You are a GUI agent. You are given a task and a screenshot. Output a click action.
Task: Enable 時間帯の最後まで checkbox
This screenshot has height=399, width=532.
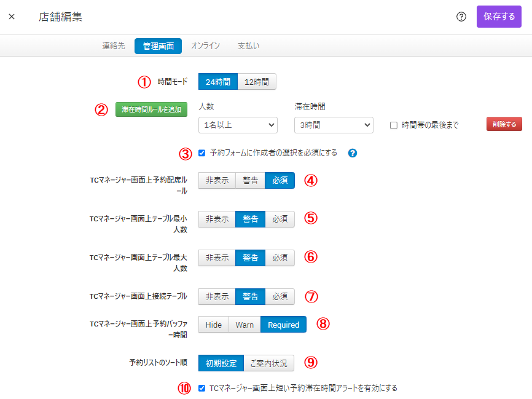(x=394, y=125)
